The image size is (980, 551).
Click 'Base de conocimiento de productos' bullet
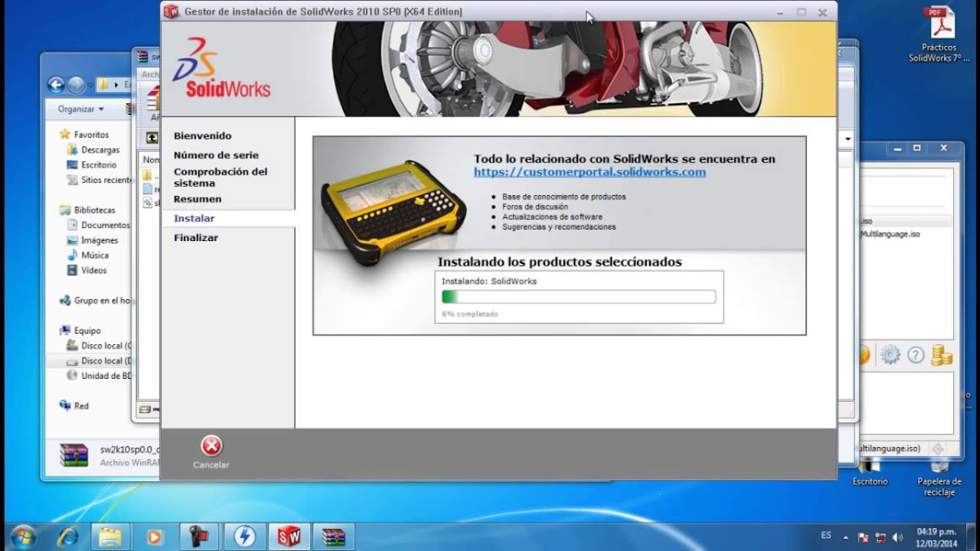[x=564, y=197]
